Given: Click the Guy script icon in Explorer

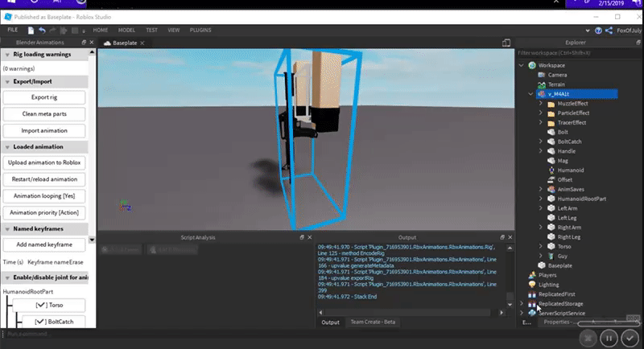Looking at the screenshot, I should coord(551,256).
